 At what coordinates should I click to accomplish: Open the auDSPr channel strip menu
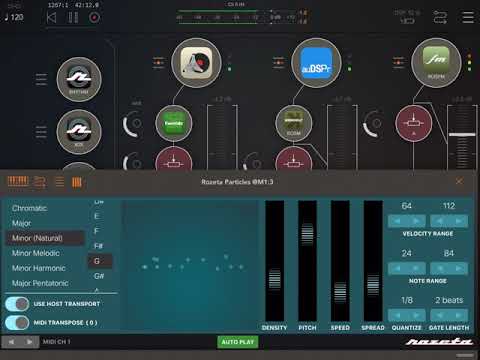tap(278, 63)
